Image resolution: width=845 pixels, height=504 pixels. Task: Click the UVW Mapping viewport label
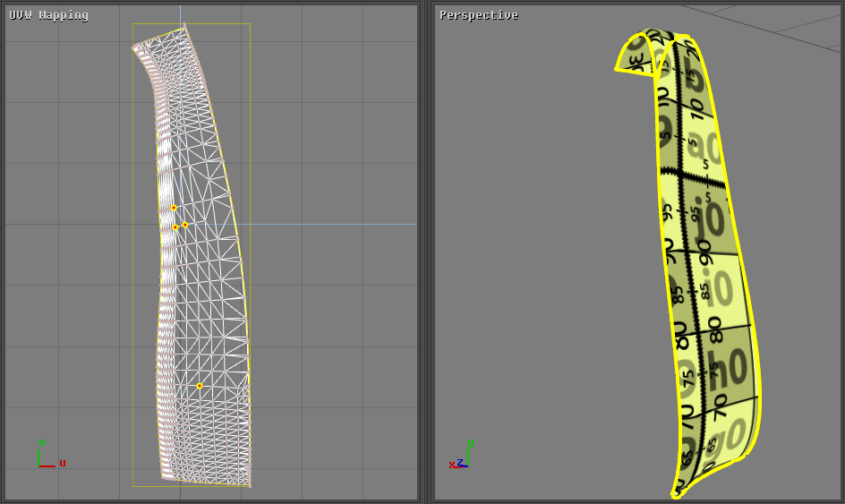tap(49, 15)
